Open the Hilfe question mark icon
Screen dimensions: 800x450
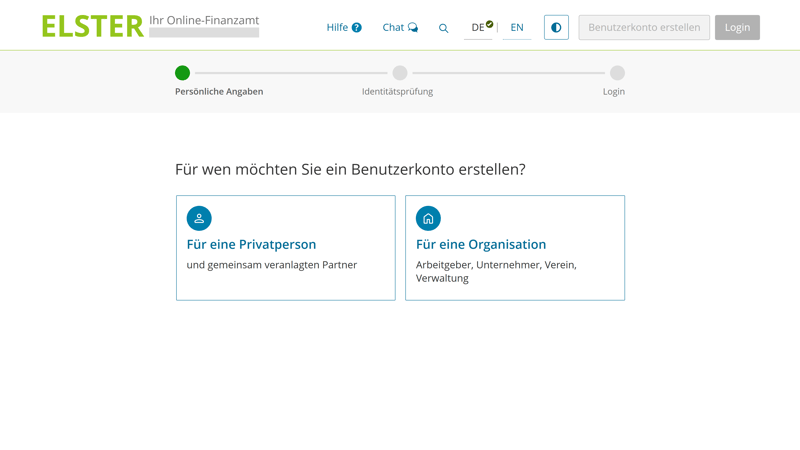pos(357,28)
